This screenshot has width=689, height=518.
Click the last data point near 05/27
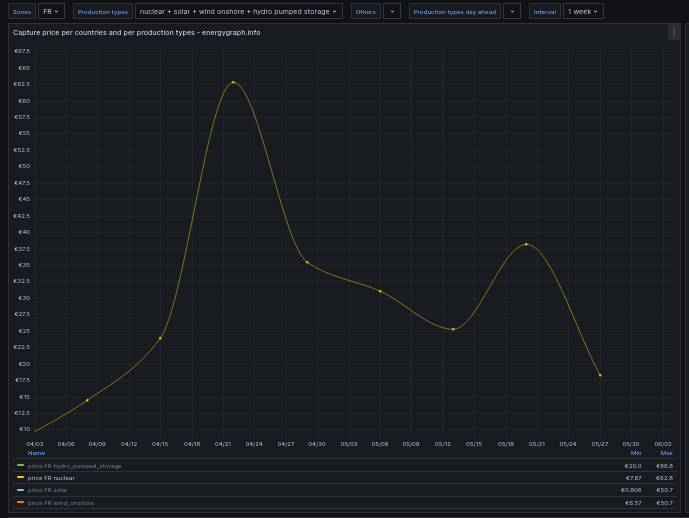click(x=600, y=375)
